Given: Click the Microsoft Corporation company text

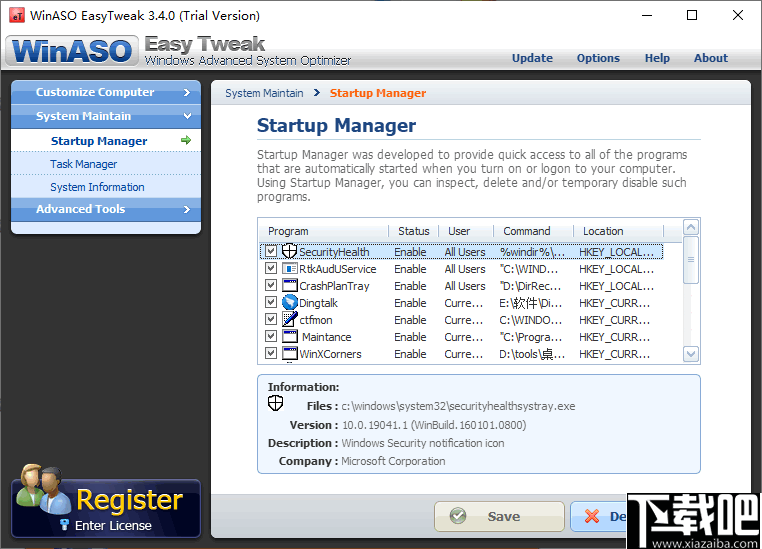Looking at the screenshot, I should 393,461.
